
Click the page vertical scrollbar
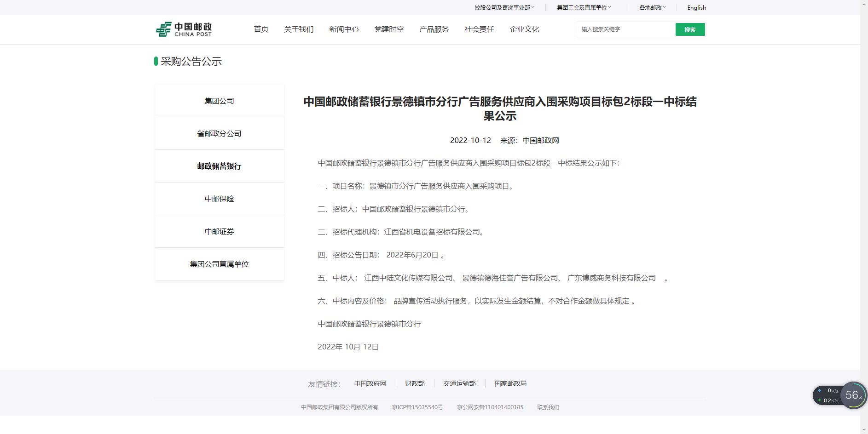tap(864, 216)
